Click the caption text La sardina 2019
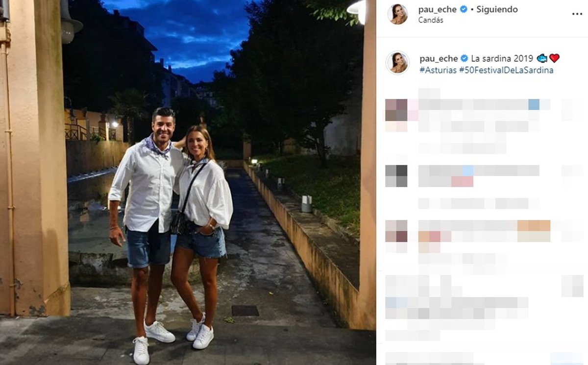The height and width of the screenshot is (365, 588). [x=502, y=58]
